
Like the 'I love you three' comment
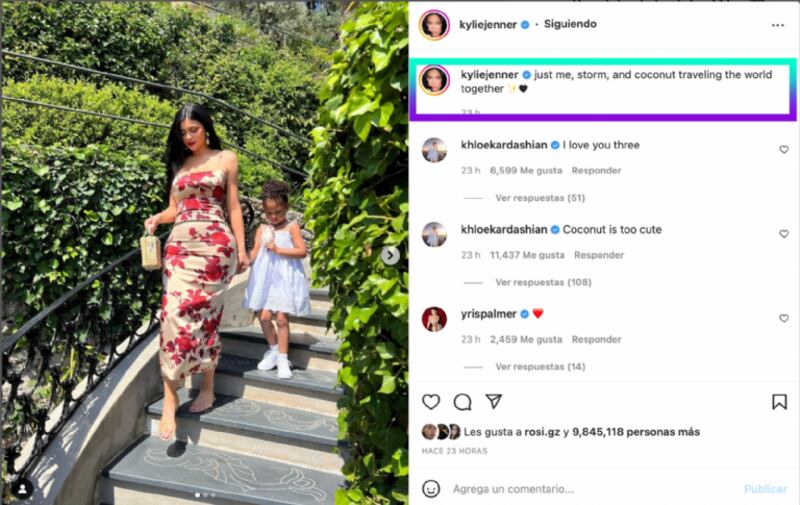(784, 149)
